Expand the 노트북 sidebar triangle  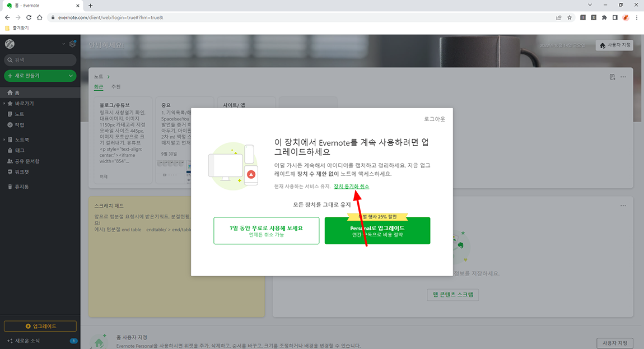[4, 139]
